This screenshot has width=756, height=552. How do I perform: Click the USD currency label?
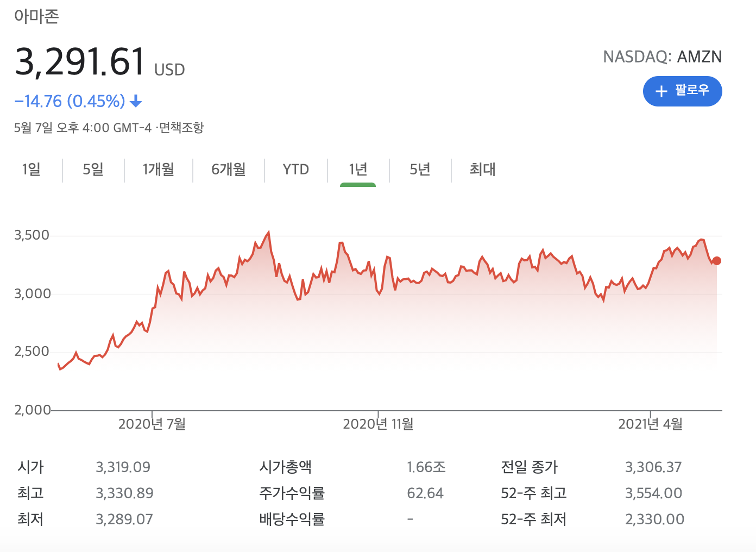169,70
